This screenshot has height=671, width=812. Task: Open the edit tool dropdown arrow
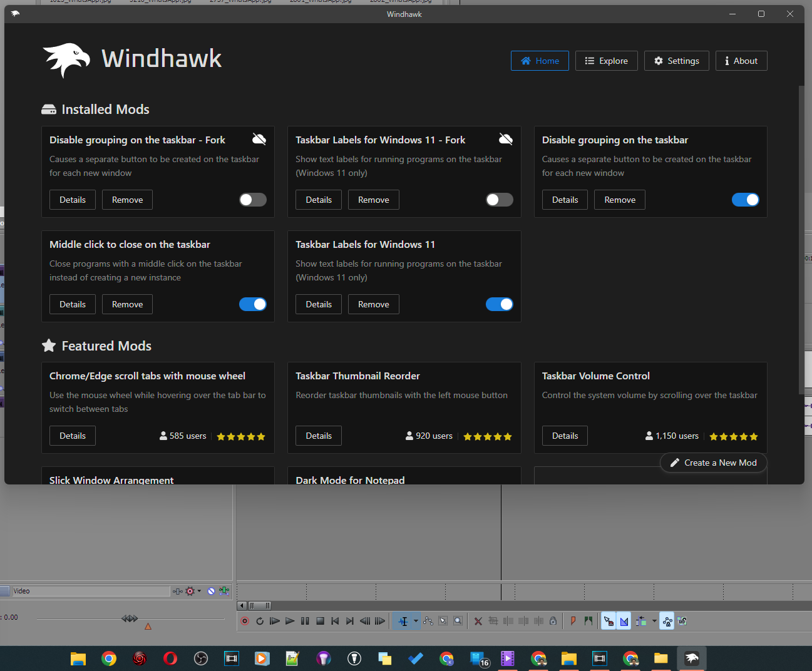(416, 621)
